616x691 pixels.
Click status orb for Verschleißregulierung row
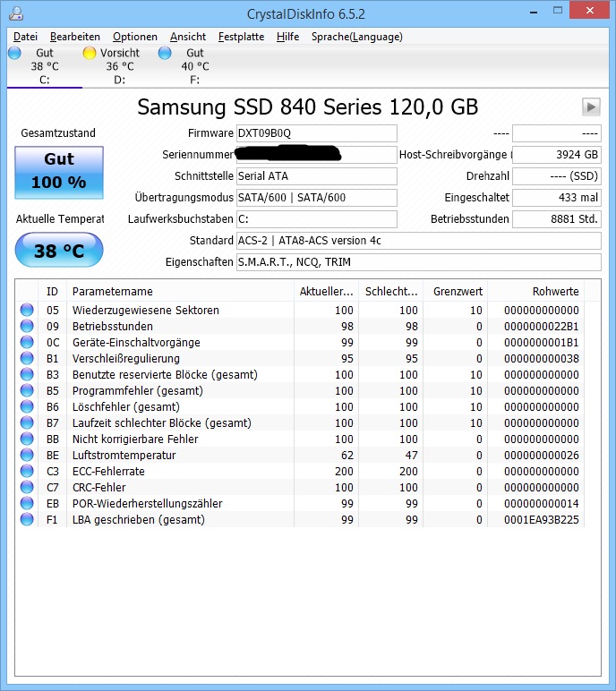pyautogui.click(x=27, y=358)
